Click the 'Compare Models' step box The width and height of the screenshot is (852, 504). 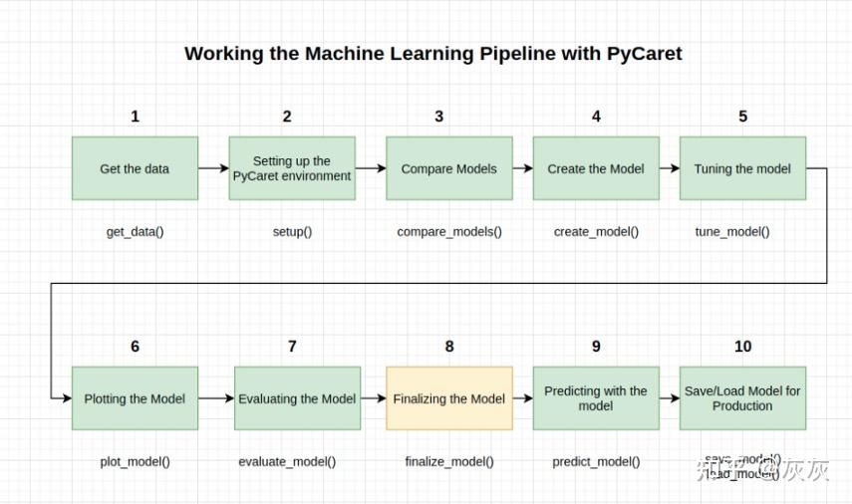point(448,168)
